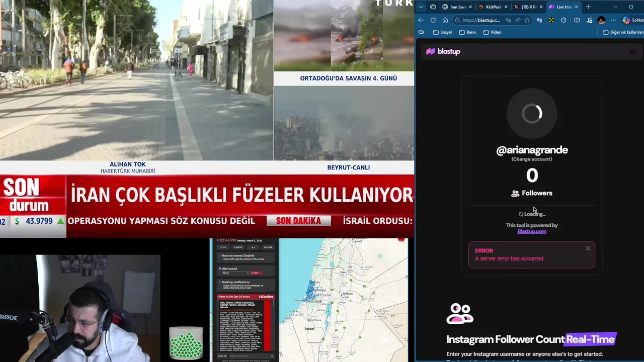Screen dimensions: 644x362
Task: Click the green star jar overlay
Action: click(186, 343)
